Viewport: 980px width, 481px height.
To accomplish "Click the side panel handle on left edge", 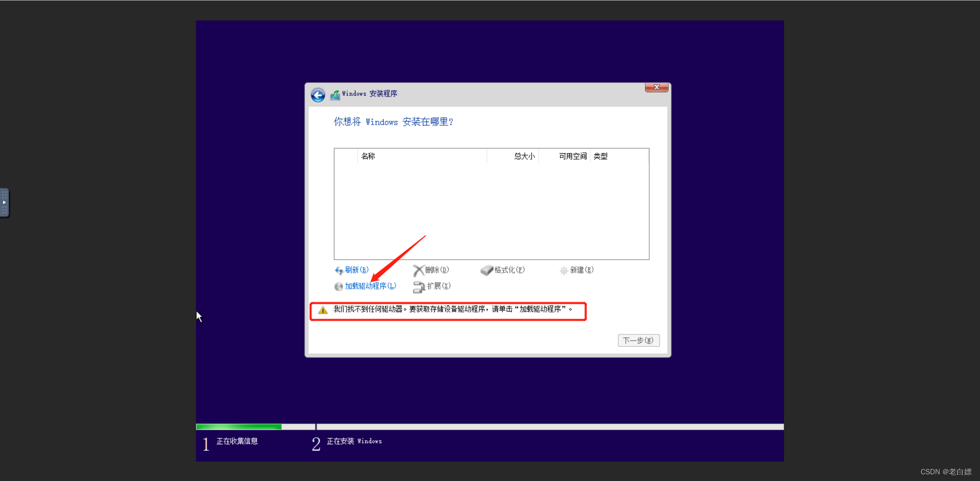I will coord(4,203).
